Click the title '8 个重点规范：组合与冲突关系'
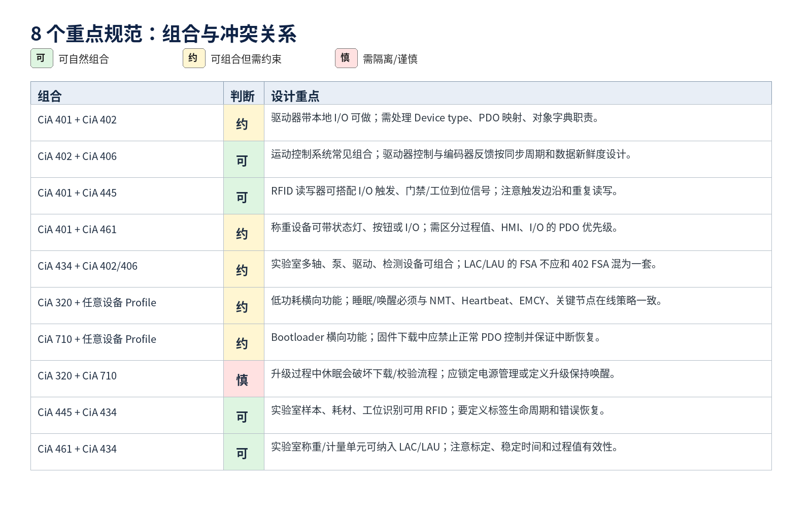This screenshot has width=812, height=508. (x=163, y=34)
